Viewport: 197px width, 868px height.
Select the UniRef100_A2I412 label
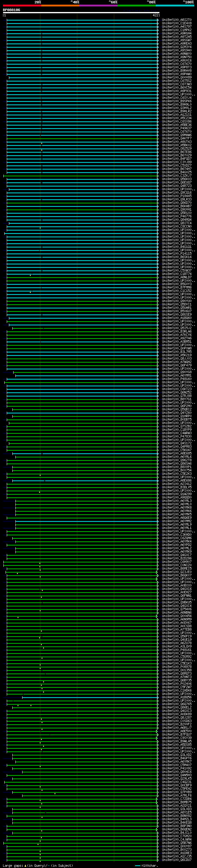177,484
